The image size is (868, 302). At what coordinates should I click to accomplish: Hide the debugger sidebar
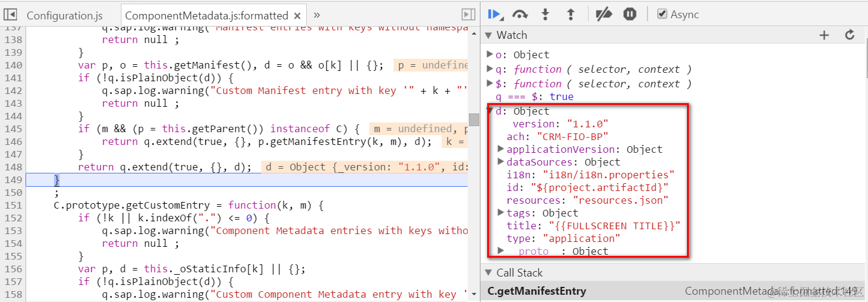468,15
